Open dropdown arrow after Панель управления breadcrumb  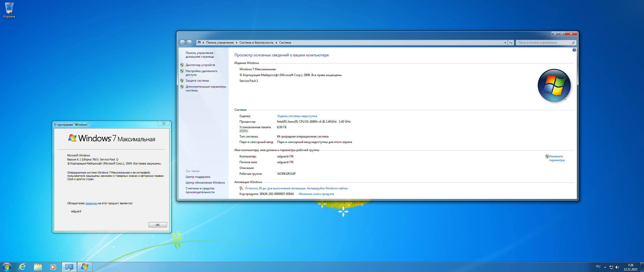click(x=236, y=43)
